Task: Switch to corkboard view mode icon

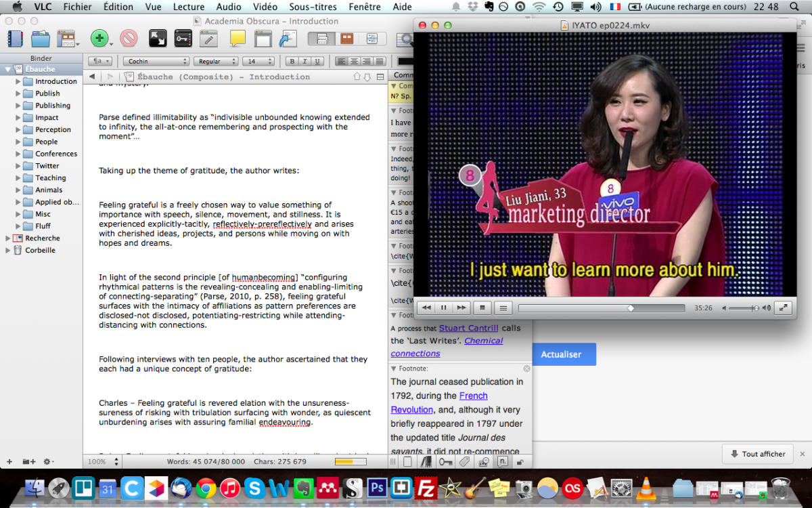Action: (x=346, y=39)
